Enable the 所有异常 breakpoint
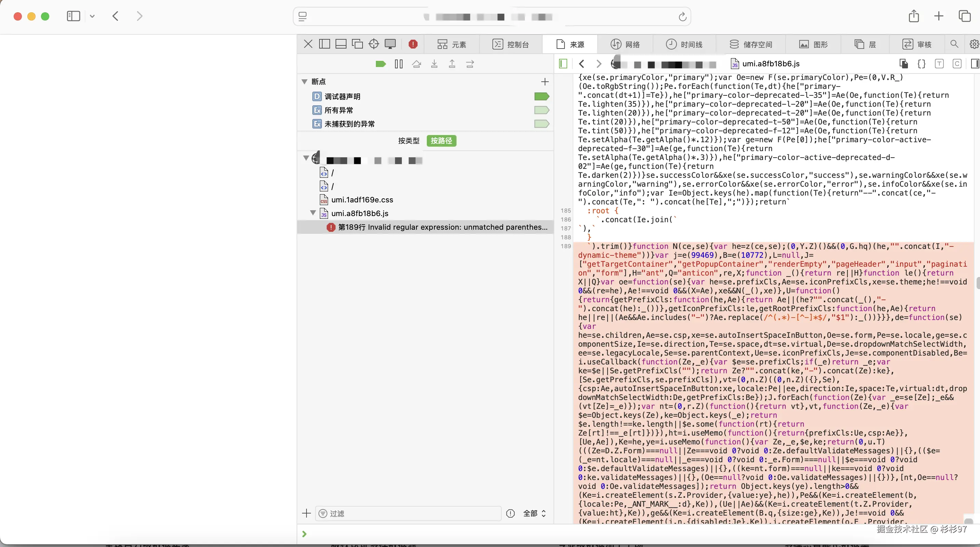Screen dimensions: 980x547 point(541,110)
